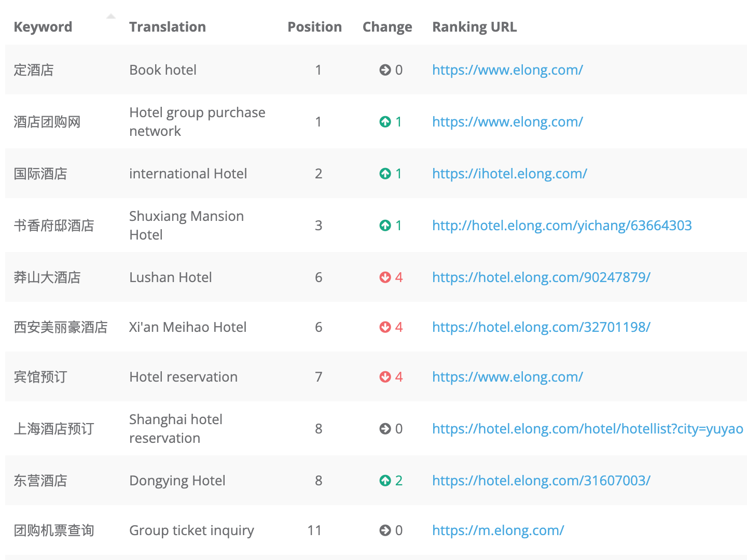The width and height of the screenshot is (747, 560).
Task: Open the hotel.elong.com/90247879 link
Action: (x=541, y=277)
